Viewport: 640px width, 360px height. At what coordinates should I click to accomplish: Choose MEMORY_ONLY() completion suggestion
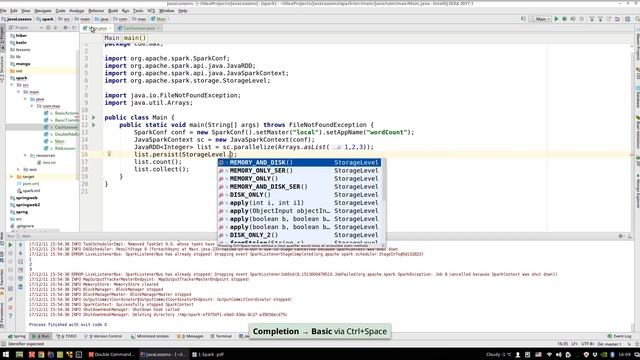(x=300, y=178)
